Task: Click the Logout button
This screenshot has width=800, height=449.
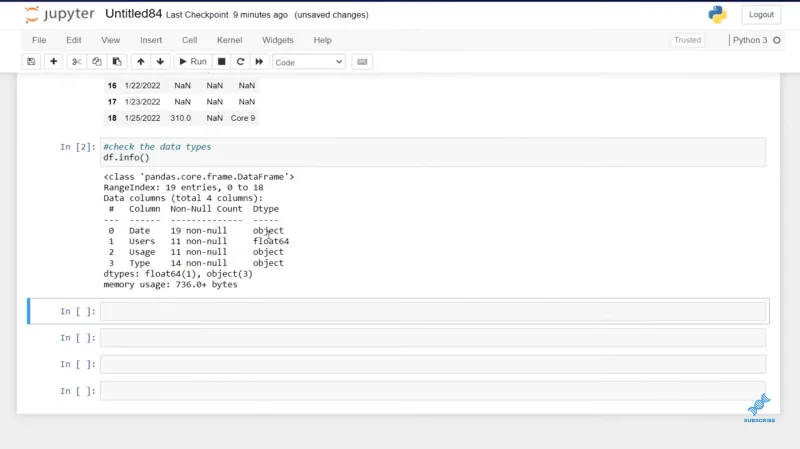Action: coord(761,14)
